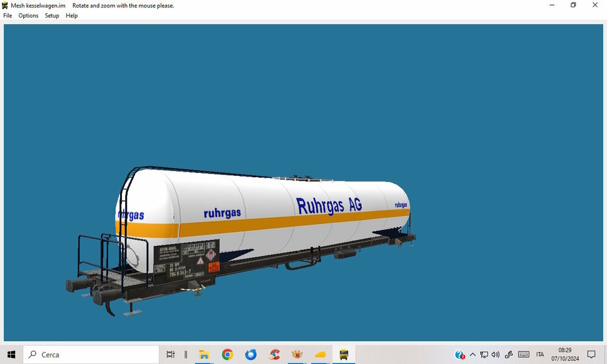The height and width of the screenshot is (364, 607).
Task: Open the Setup menu
Action: 52,16
